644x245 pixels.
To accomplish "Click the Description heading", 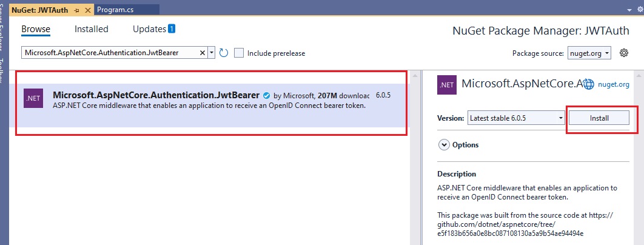I will click(457, 174).
